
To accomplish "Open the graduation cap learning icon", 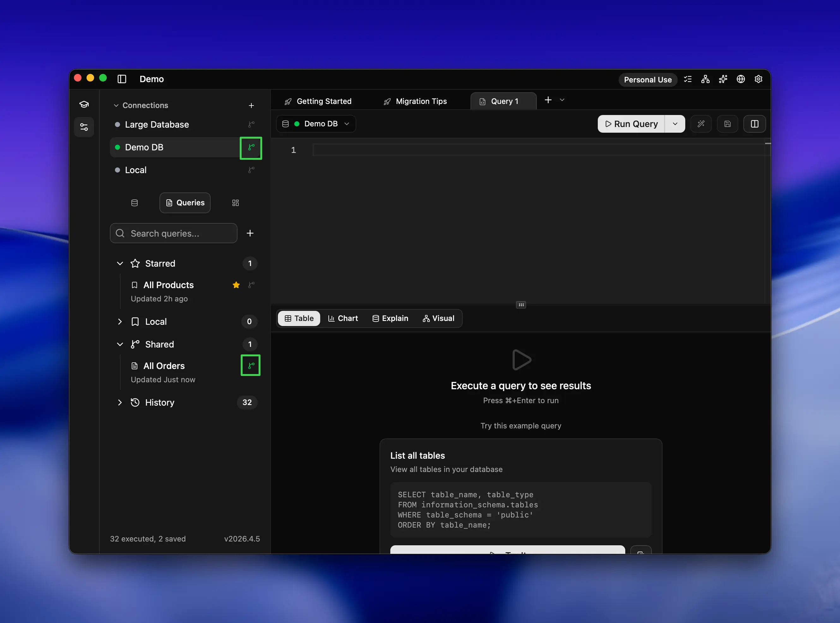I will pyautogui.click(x=84, y=104).
